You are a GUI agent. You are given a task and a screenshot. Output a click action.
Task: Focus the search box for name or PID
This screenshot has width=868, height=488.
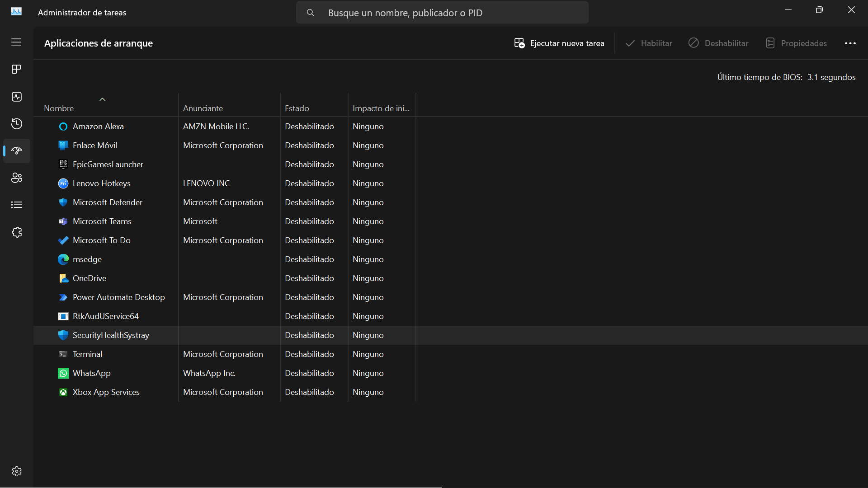(x=442, y=13)
